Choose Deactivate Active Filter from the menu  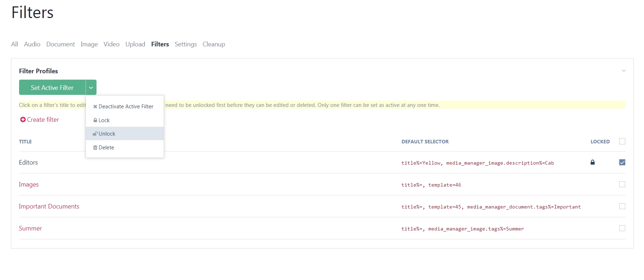pos(125,106)
